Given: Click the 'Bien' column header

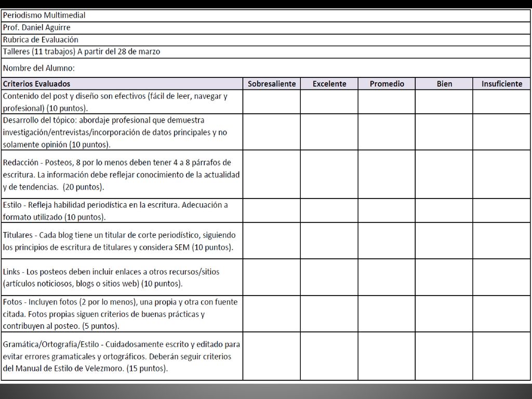Looking at the screenshot, I should click(444, 84).
